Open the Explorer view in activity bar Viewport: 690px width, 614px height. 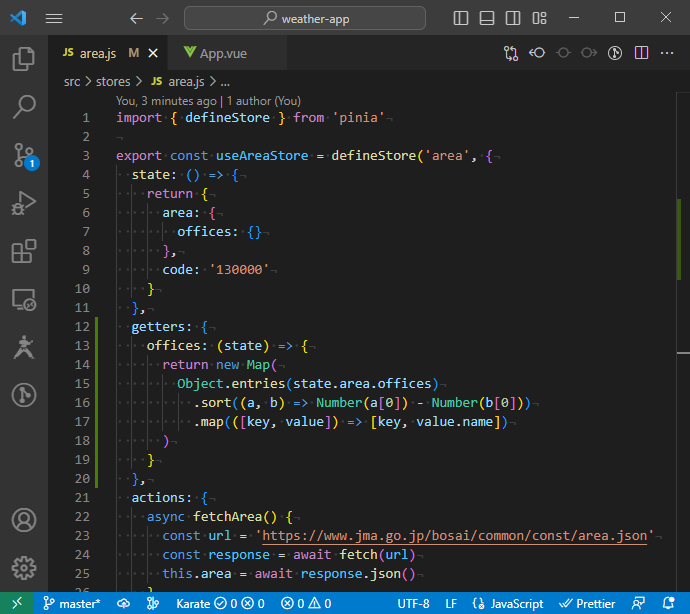coord(24,59)
